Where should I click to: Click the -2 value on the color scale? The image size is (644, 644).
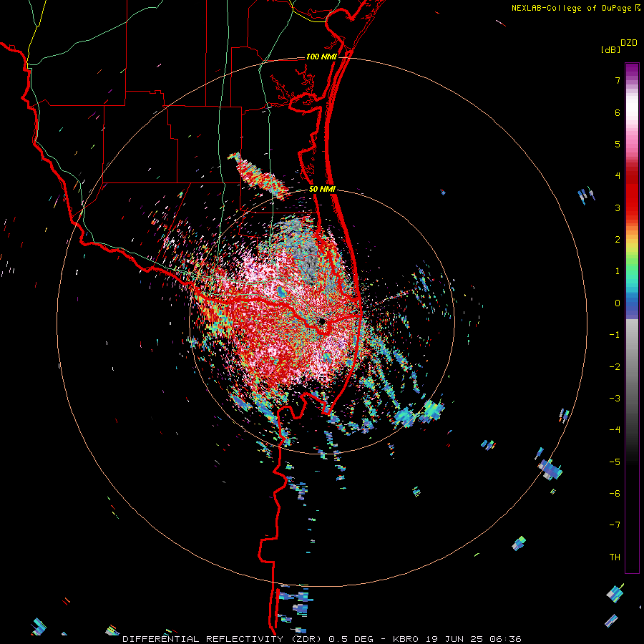coord(615,367)
